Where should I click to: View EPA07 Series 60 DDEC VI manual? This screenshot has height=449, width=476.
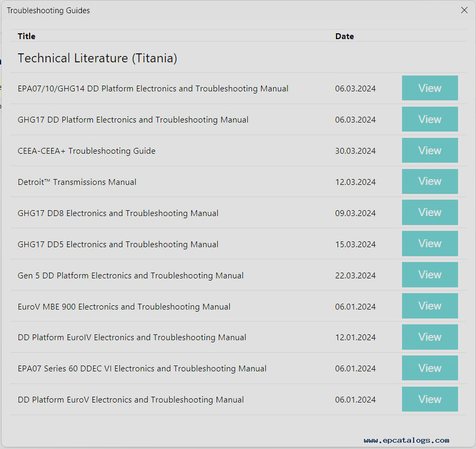pos(430,368)
